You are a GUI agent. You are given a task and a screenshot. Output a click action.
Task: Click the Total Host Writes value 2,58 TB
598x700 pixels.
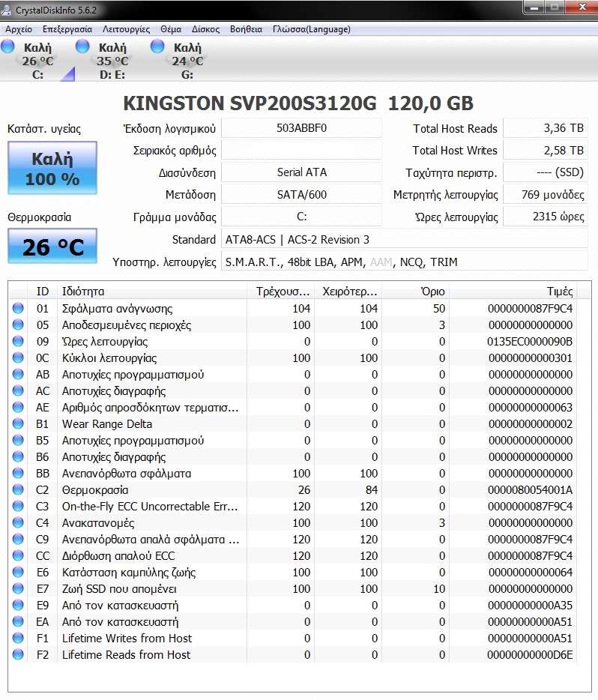pos(546,150)
